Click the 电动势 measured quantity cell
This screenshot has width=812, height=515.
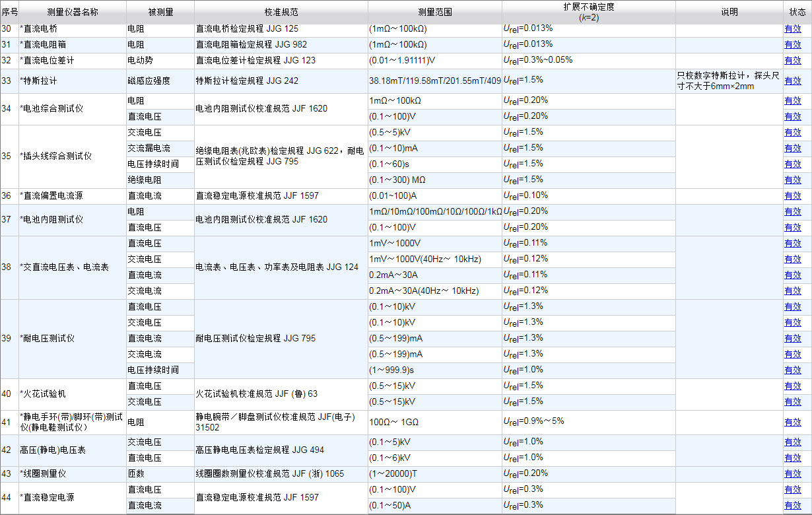160,61
